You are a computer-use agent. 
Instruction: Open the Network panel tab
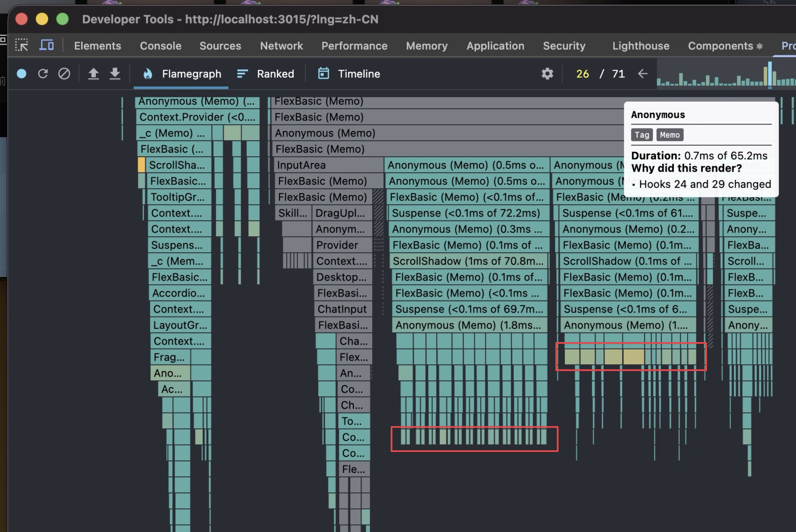(282, 46)
